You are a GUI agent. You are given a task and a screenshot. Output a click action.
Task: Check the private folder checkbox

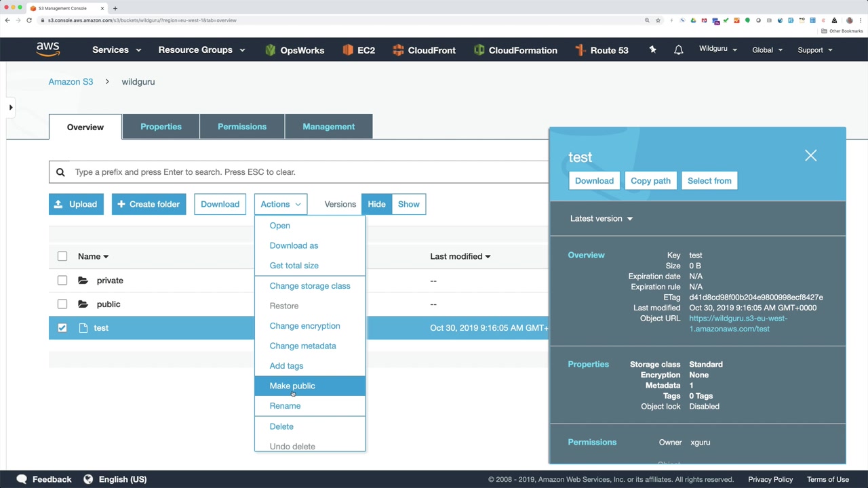(x=62, y=281)
